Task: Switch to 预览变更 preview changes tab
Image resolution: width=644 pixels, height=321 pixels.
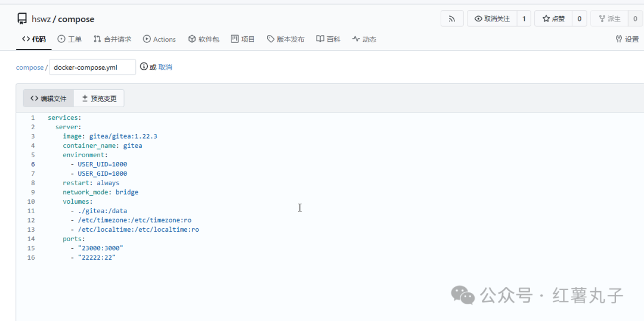Action: coord(99,98)
